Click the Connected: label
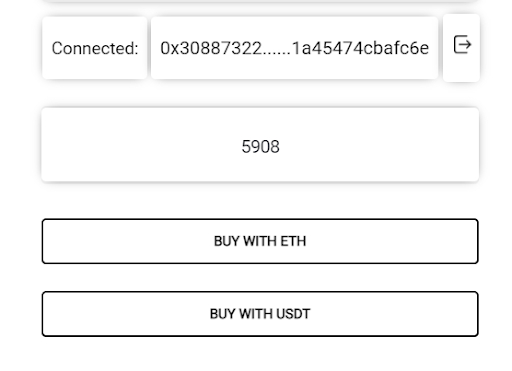Screen dimensions: 512x371 [95, 48]
